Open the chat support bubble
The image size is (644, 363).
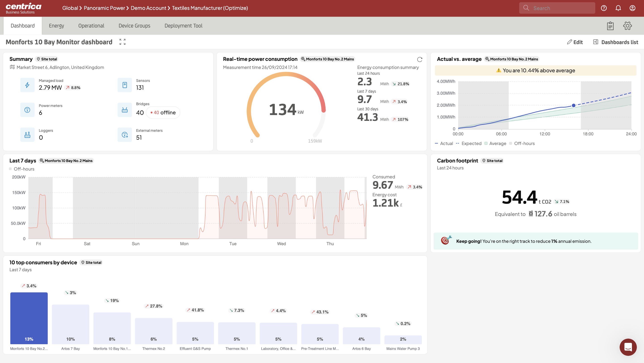(x=628, y=347)
